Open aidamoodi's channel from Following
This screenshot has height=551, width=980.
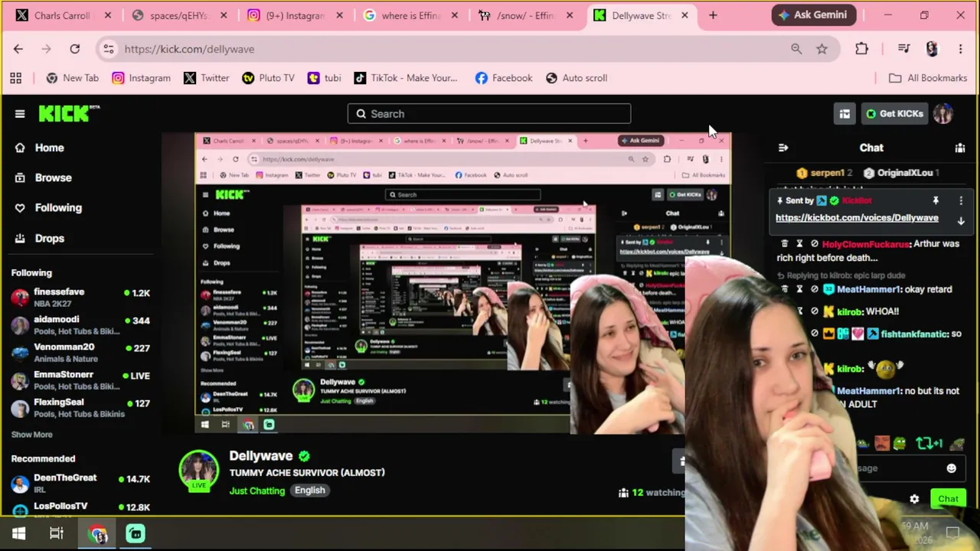[80, 325]
